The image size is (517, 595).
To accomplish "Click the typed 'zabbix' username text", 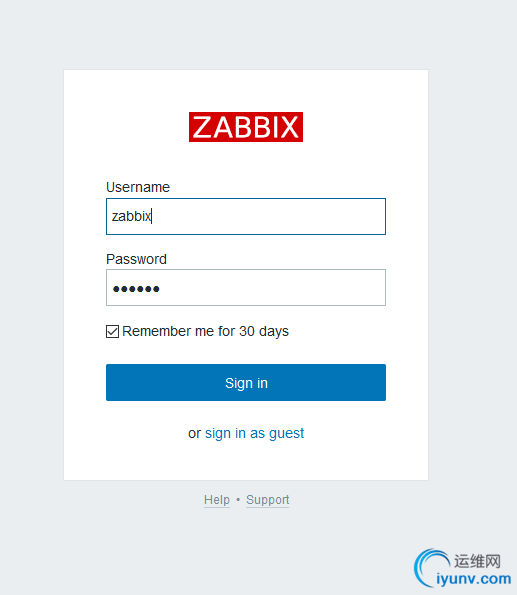I will click(x=131, y=216).
